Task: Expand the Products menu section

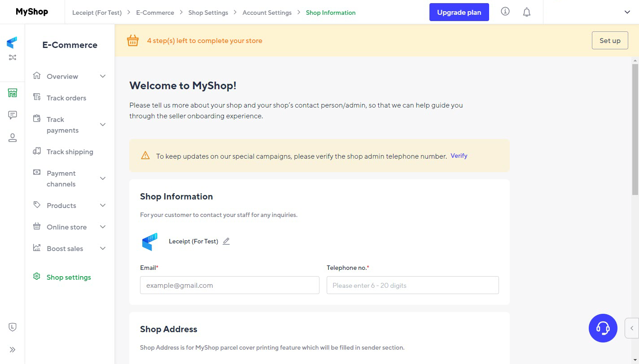Action: (x=102, y=205)
